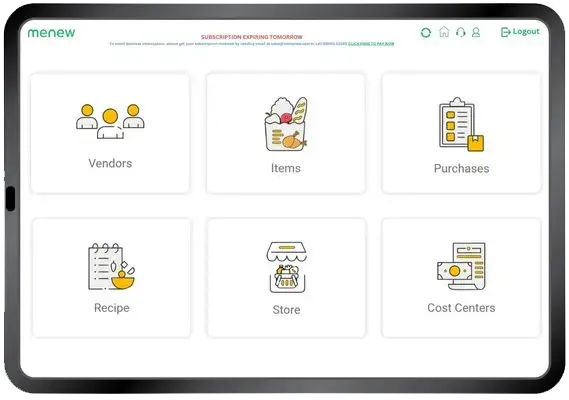
Task: Log out using the Logout button
Action: coord(520,32)
